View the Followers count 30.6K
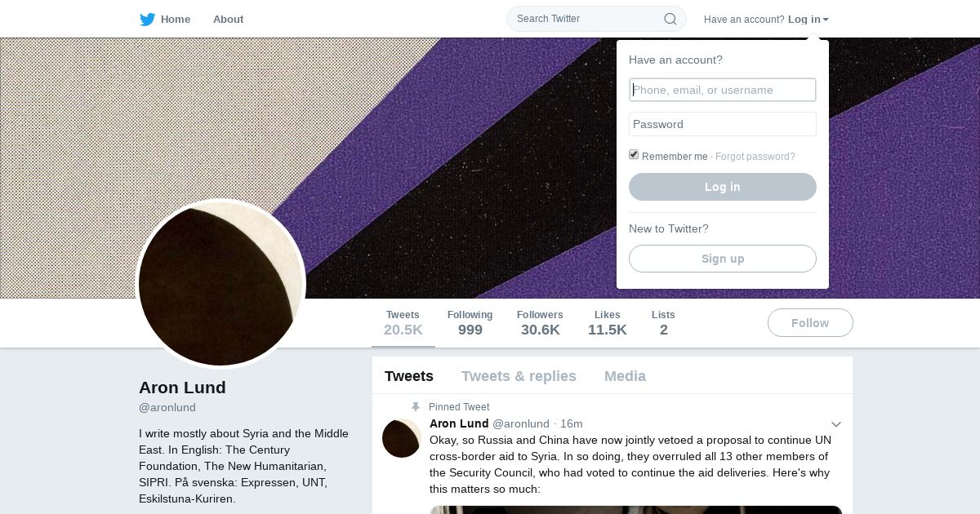Viewport: 980px width, 514px height. [540, 323]
